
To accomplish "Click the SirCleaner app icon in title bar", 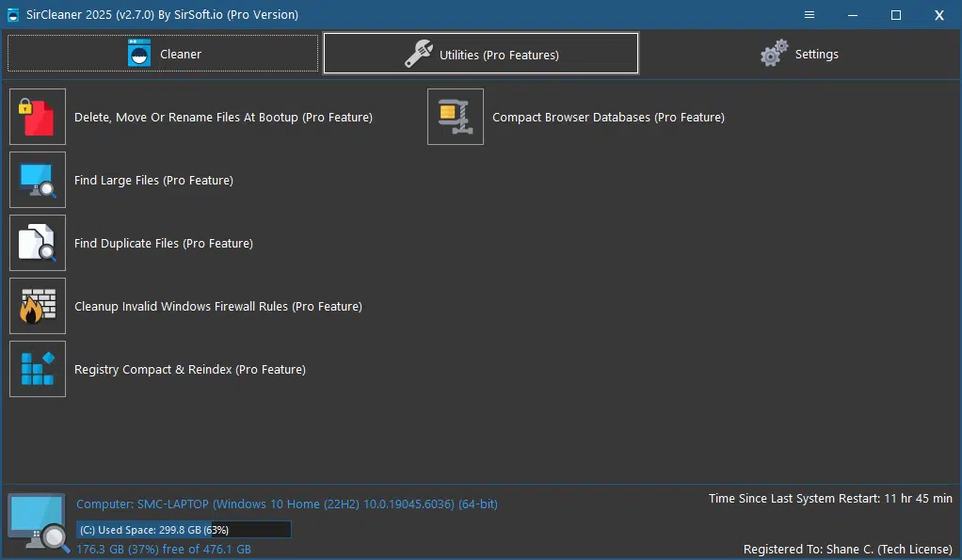I will [13, 15].
